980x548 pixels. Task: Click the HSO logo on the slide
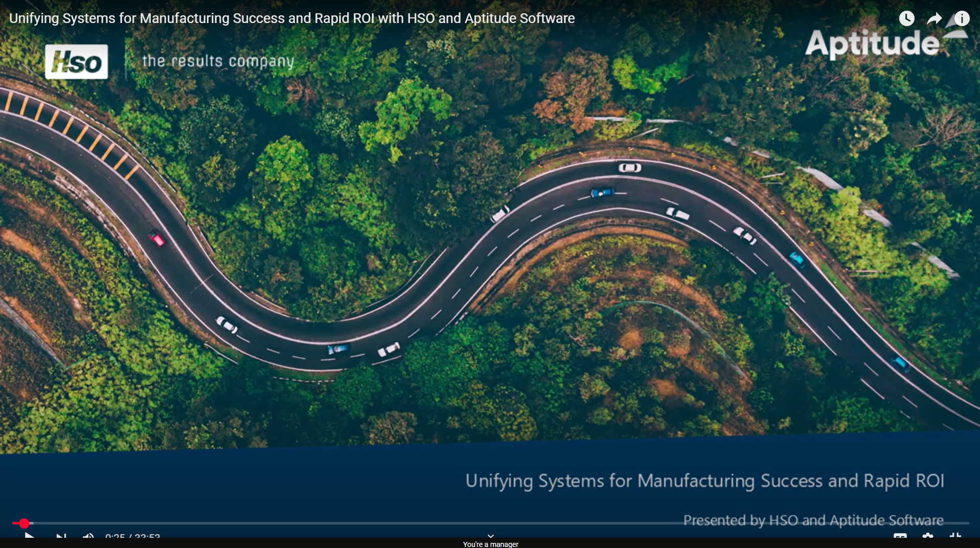pyautogui.click(x=76, y=62)
